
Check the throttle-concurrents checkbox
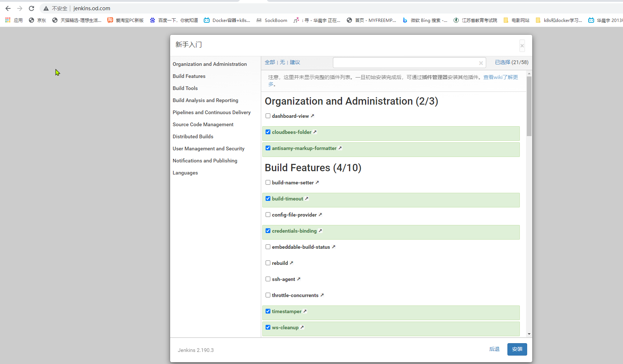[268, 295]
